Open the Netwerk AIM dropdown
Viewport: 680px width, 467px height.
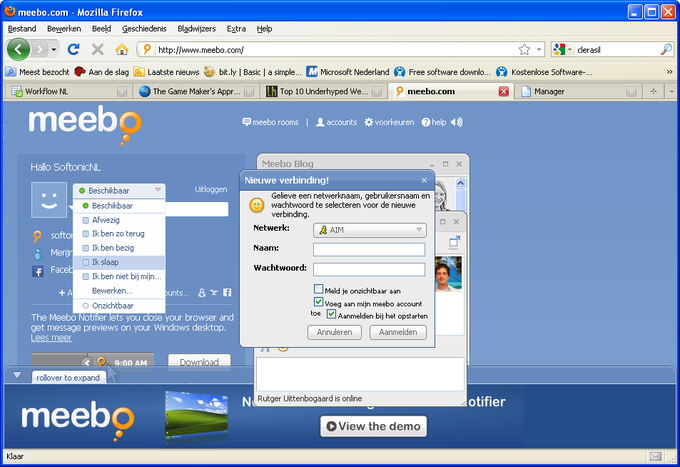tap(369, 230)
